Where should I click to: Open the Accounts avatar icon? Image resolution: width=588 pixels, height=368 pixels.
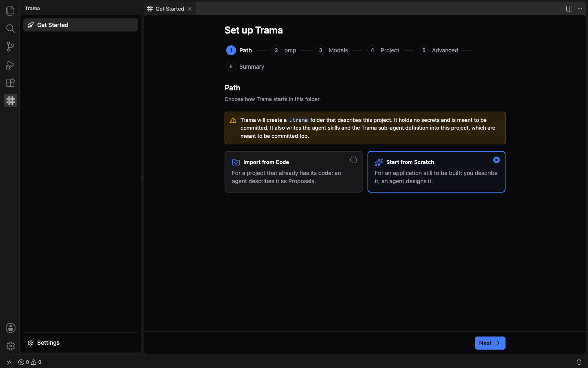pos(11,328)
